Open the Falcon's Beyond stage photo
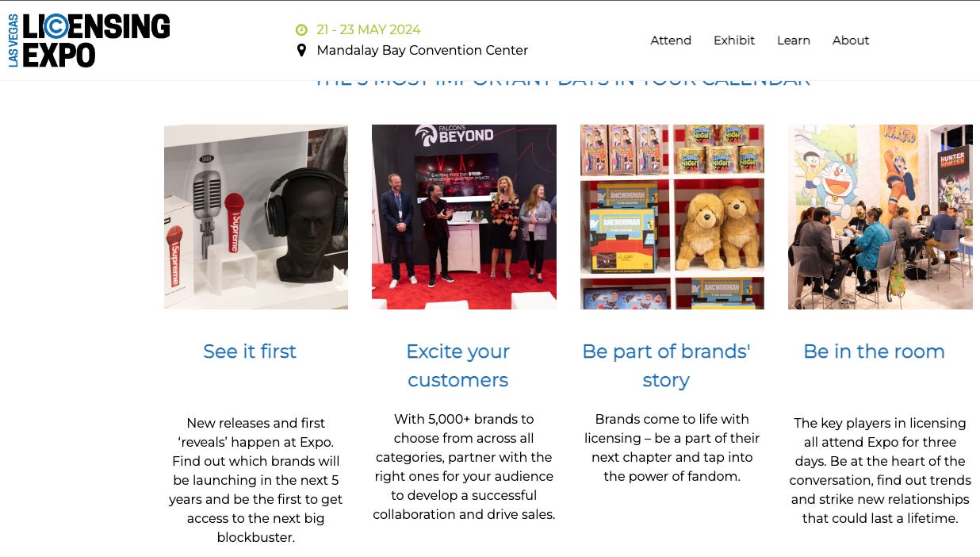980x557 pixels. point(464,217)
